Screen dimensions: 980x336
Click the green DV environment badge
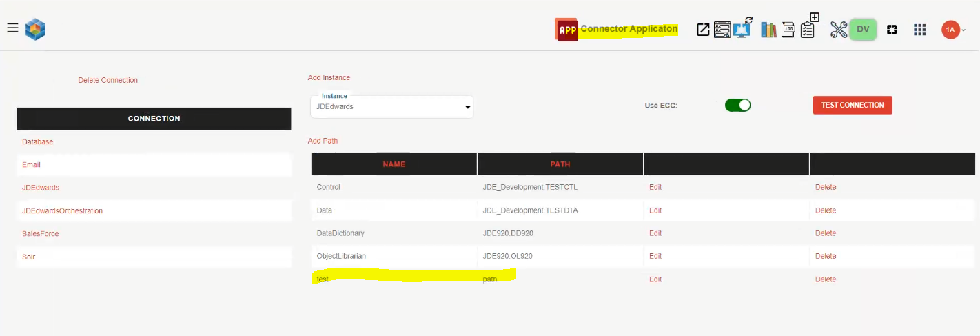click(x=863, y=29)
